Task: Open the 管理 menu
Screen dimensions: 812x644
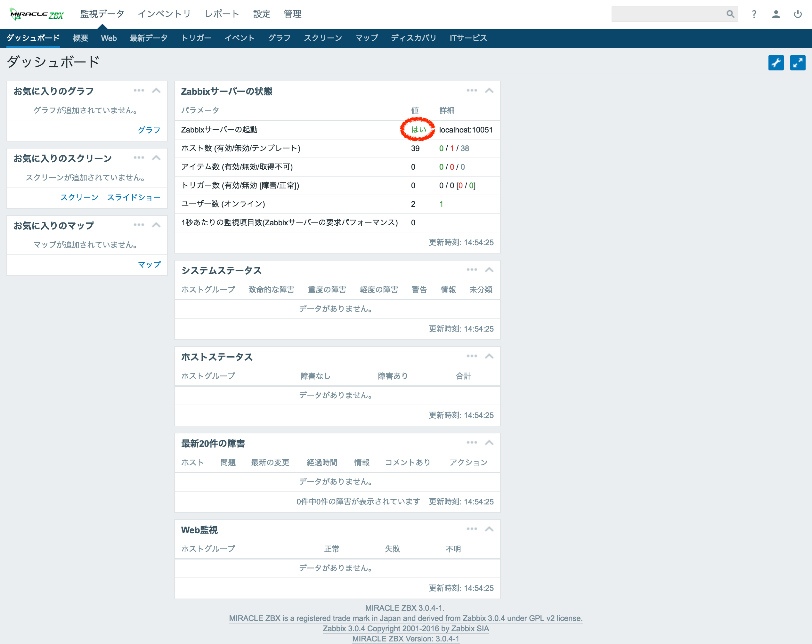Action: tap(293, 14)
